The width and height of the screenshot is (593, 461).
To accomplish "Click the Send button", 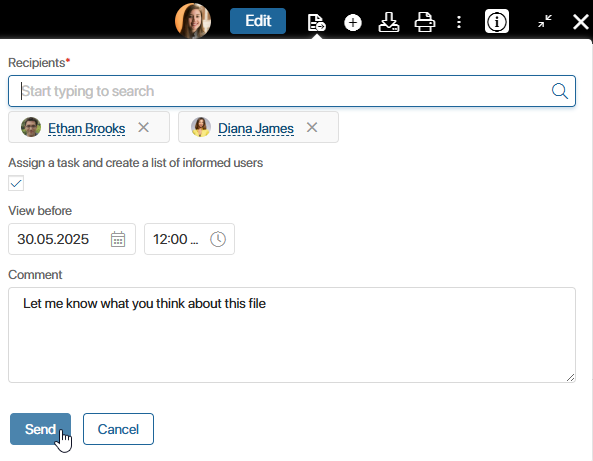I will coord(40,429).
